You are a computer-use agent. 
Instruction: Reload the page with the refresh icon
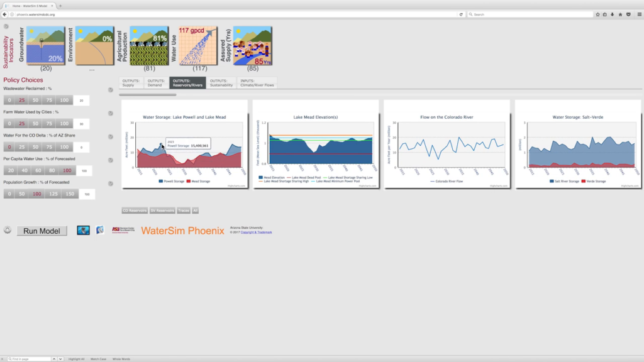coord(461,14)
